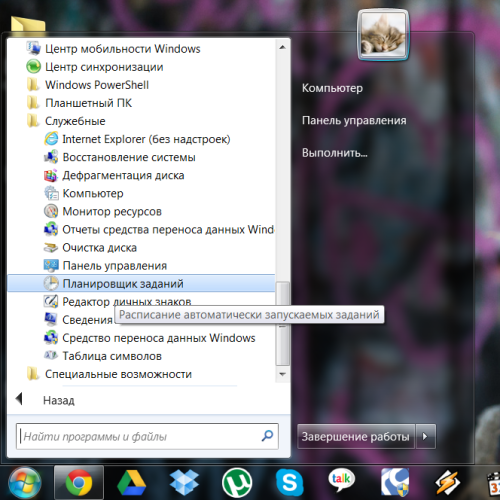Open Компьютер in the right pane
Image resolution: width=500 pixels, height=500 pixels.
[332, 88]
